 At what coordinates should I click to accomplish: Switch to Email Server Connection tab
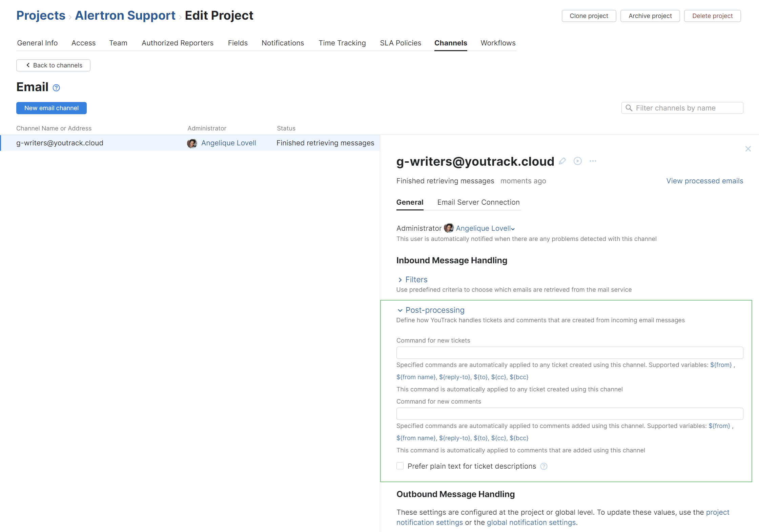tap(478, 202)
